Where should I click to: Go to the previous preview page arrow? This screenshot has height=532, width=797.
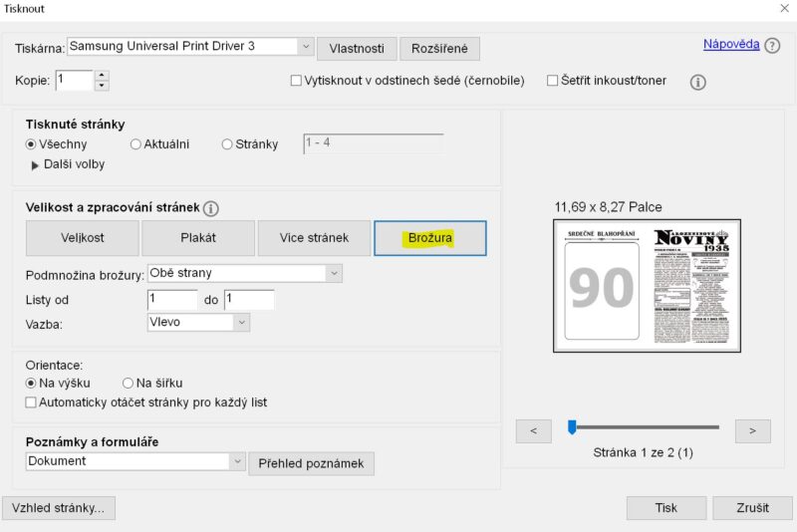click(534, 431)
